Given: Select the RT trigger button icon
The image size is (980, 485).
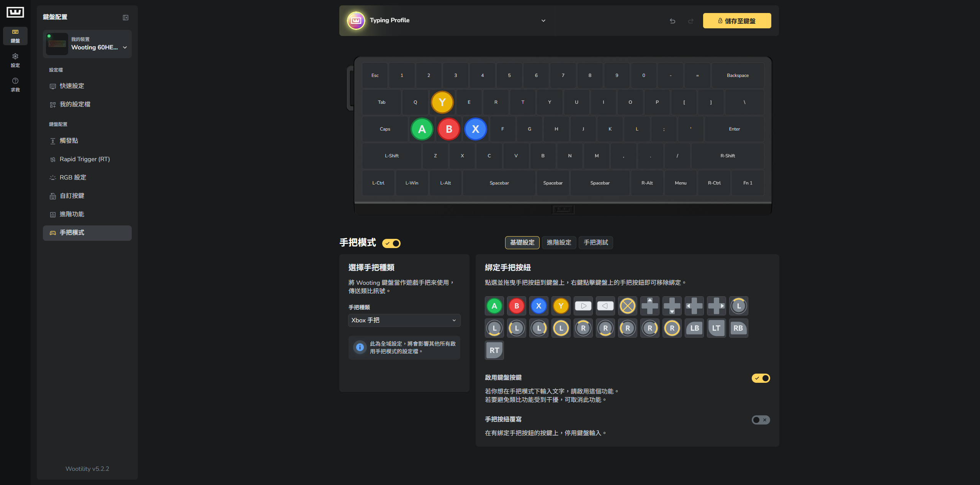Looking at the screenshot, I should pos(494,350).
